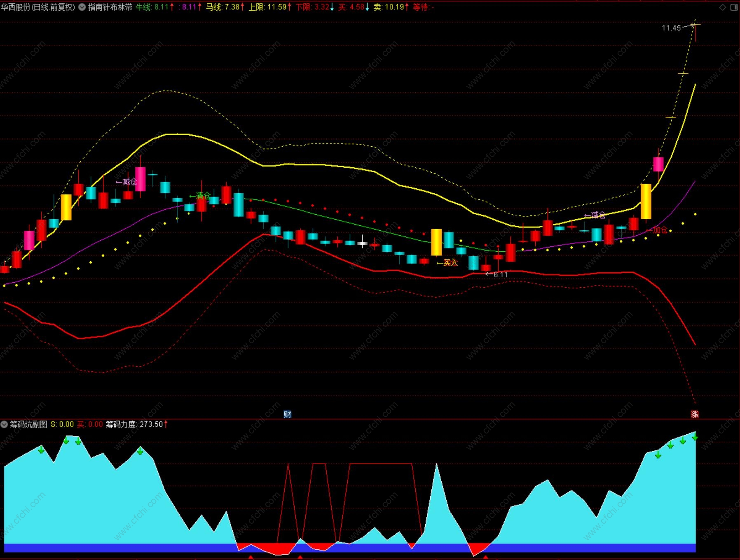Screen dimensions: 740x560
Task: Click the 11.45 high price label
Action: (671, 28)
